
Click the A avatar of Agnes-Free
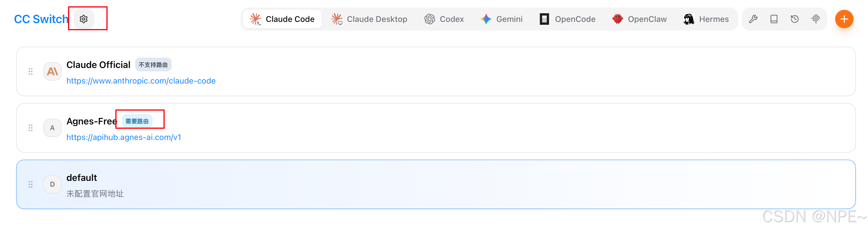[x=52, y=128]
